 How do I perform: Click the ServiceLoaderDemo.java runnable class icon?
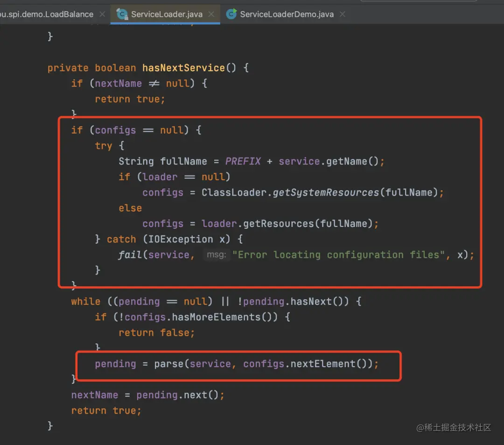(231, 14)
